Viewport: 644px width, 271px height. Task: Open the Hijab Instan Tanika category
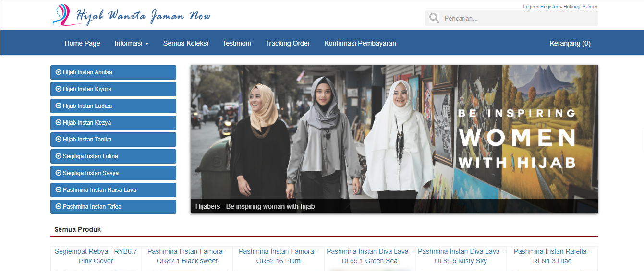113,140
